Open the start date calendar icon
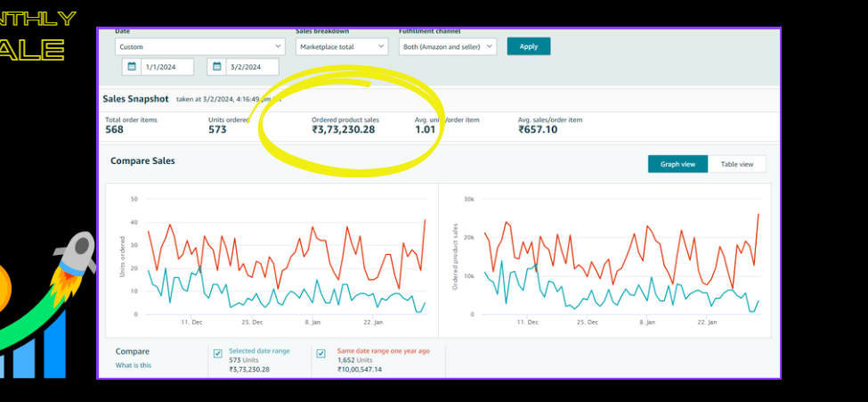The height and width of the screenshot is (402, 868). (132, 67)
